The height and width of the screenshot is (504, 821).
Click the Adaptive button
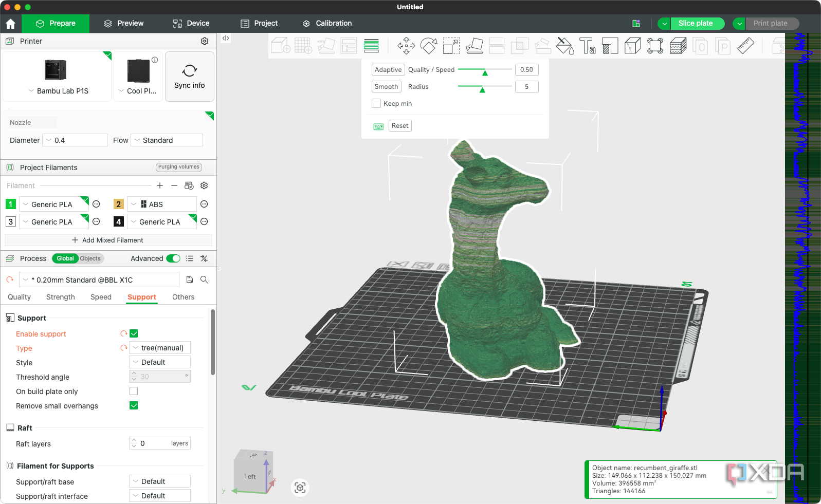388,69
